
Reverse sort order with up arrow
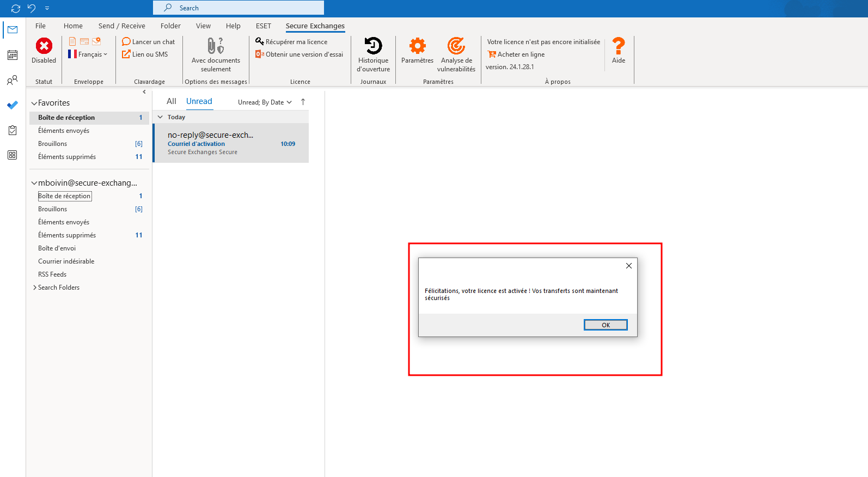[303, 102]
